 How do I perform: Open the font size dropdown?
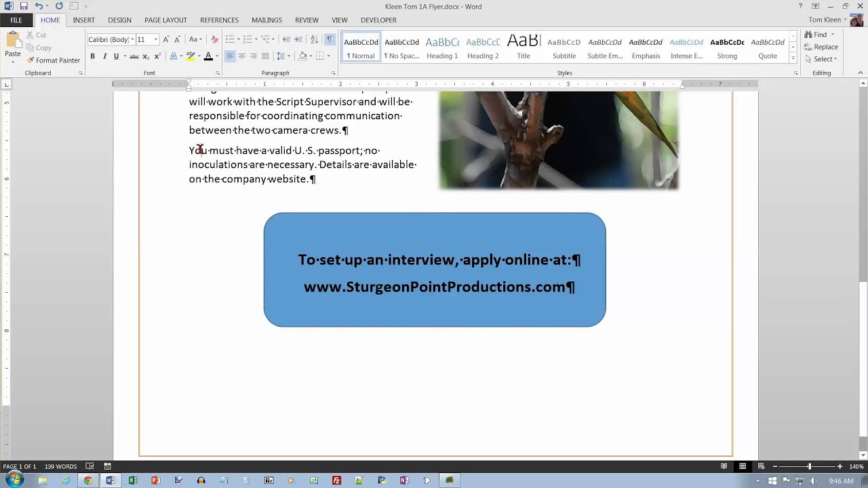pos(156,39)
